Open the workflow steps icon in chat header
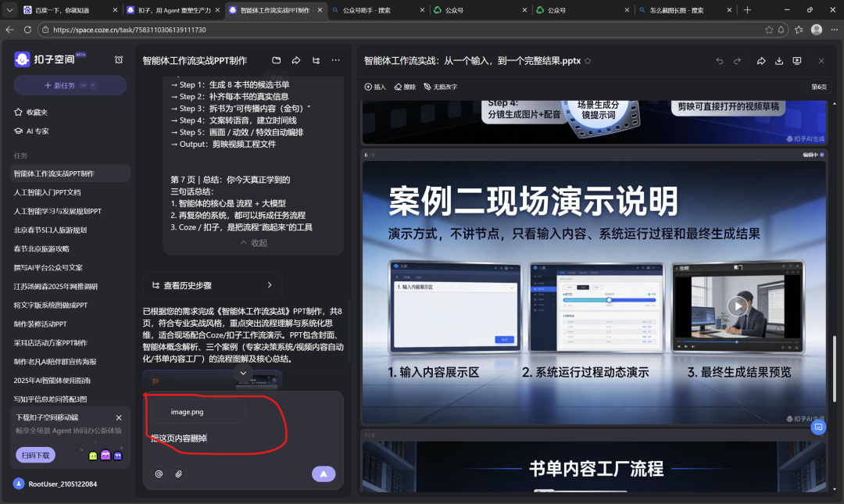The width and height of the screenshot is (844, 504). (316, 60)
